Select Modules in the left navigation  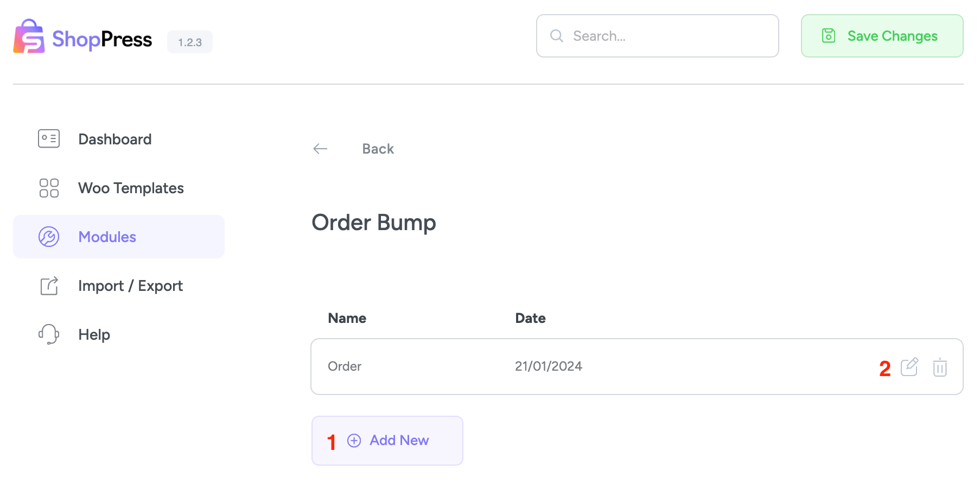107,237
